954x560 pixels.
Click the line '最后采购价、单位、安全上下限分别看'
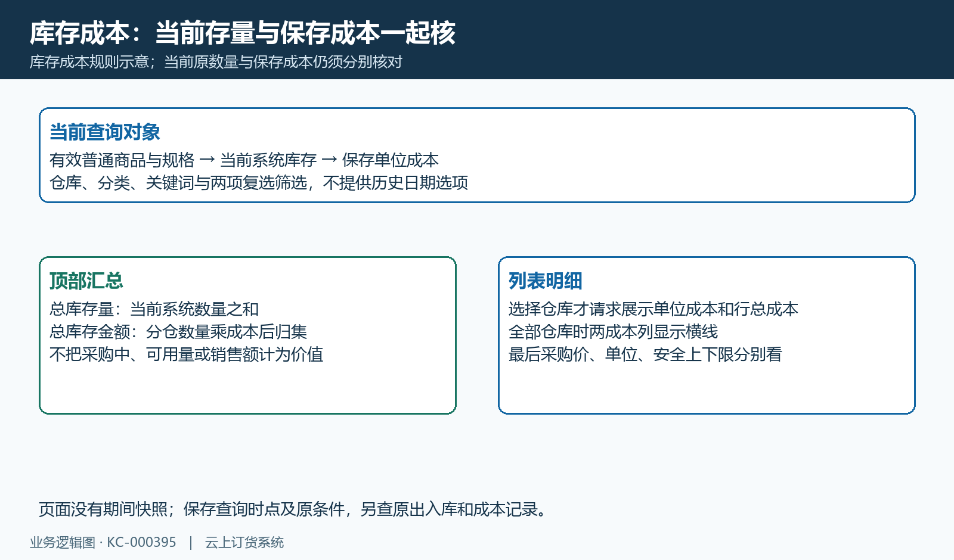[645, 354]
